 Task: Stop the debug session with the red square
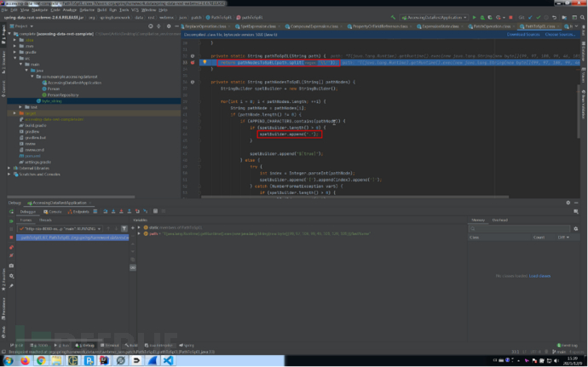pyautogui.click(x=11, y=238)
